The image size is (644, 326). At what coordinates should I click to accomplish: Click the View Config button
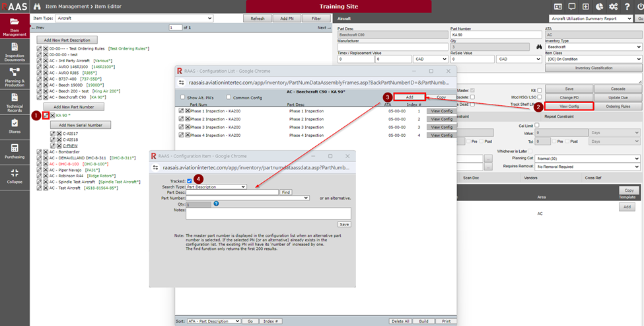coord(569,106)
